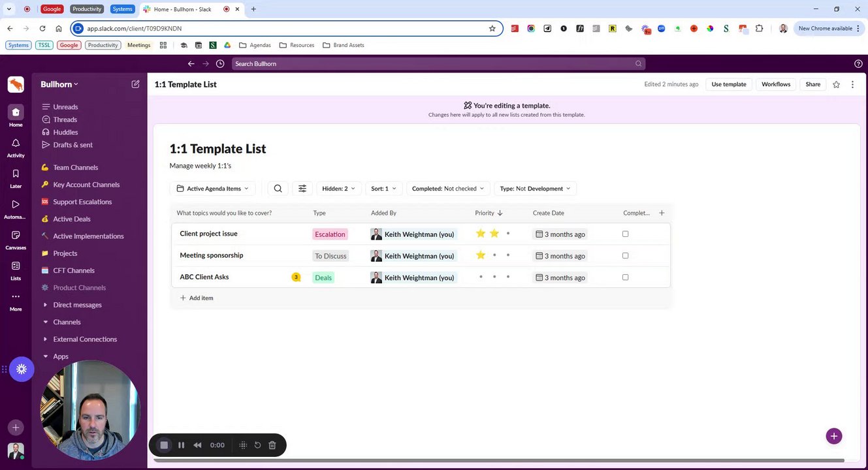Add a new column plus icon
Image resolution: width=868 pixels, height=470 pixels.
click(662, 213)
